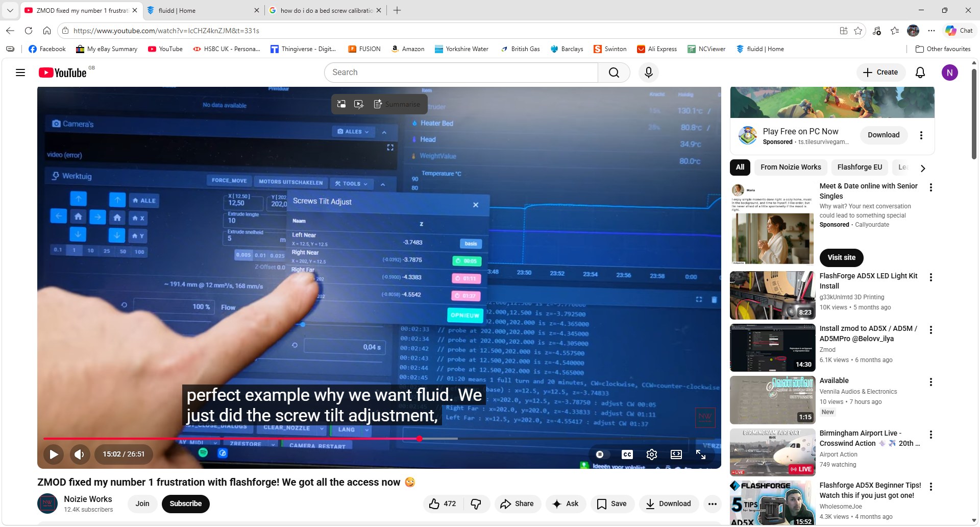The height and width of the screenshot is (527, 980).
Task: Open the notifications bell
Action: click(920, 73)
